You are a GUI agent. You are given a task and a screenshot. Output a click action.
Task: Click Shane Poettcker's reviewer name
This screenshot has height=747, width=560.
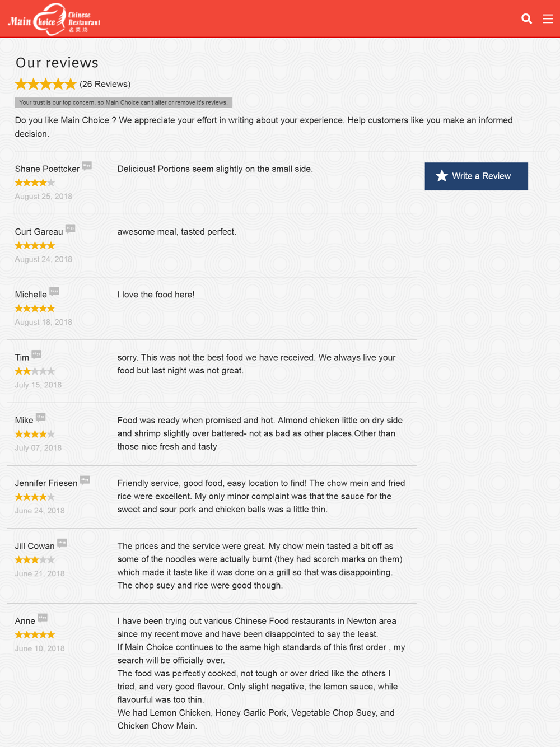47,169
